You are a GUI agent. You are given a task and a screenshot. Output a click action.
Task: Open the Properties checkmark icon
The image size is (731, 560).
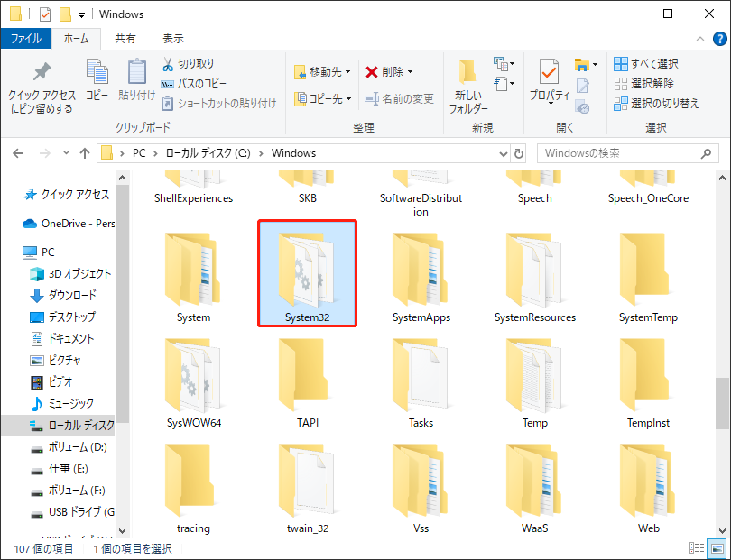point(550,72)
